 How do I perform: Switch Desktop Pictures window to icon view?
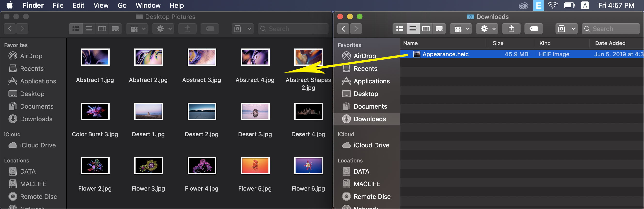76,29
